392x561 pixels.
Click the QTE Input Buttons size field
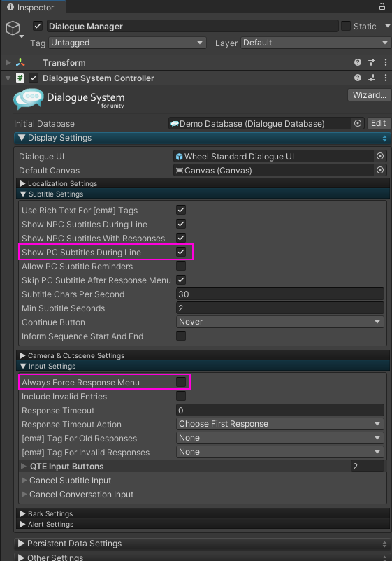click(367, 466)
